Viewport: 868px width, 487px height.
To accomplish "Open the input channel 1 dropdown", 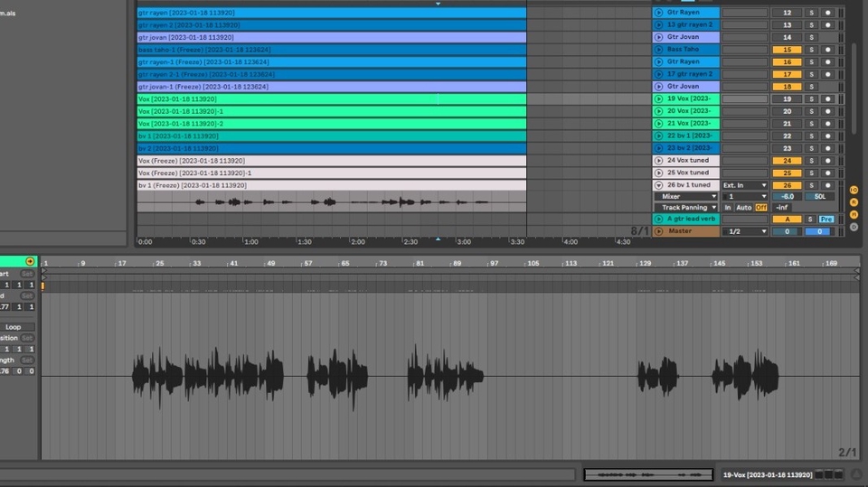I will pos(744,196).
